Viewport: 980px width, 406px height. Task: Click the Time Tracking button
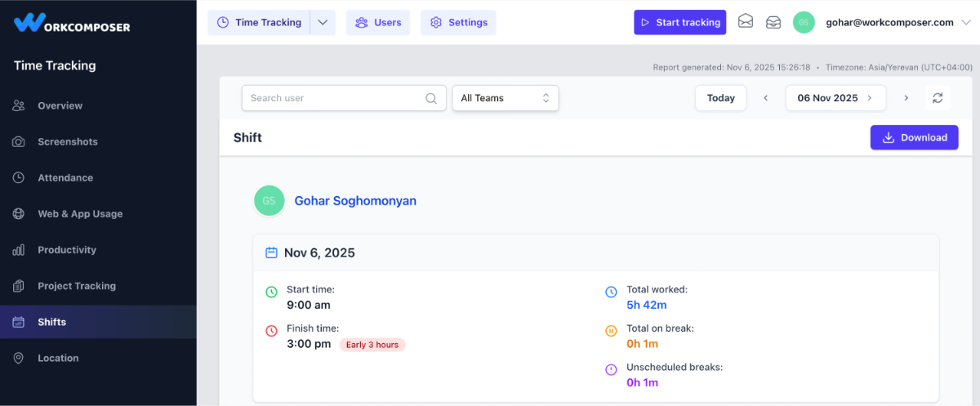pos(259,22)
